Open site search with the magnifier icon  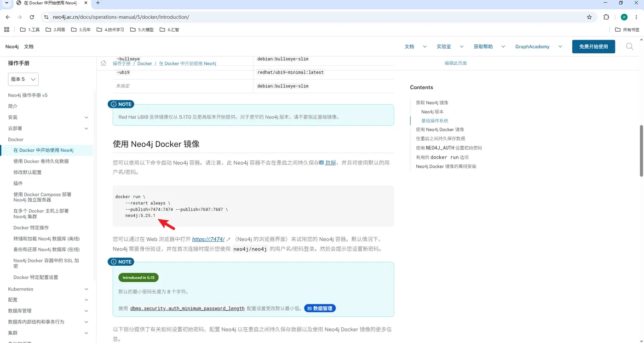click(630, 46)
